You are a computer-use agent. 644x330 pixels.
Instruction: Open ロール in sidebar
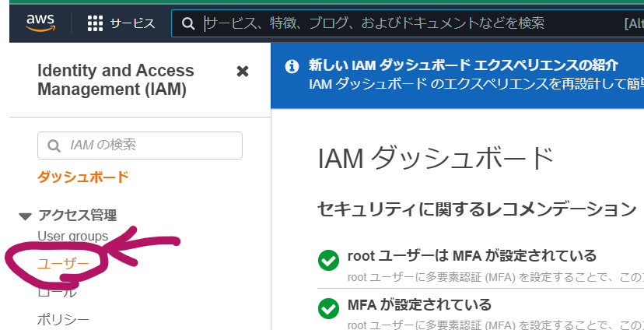[57, 292]
